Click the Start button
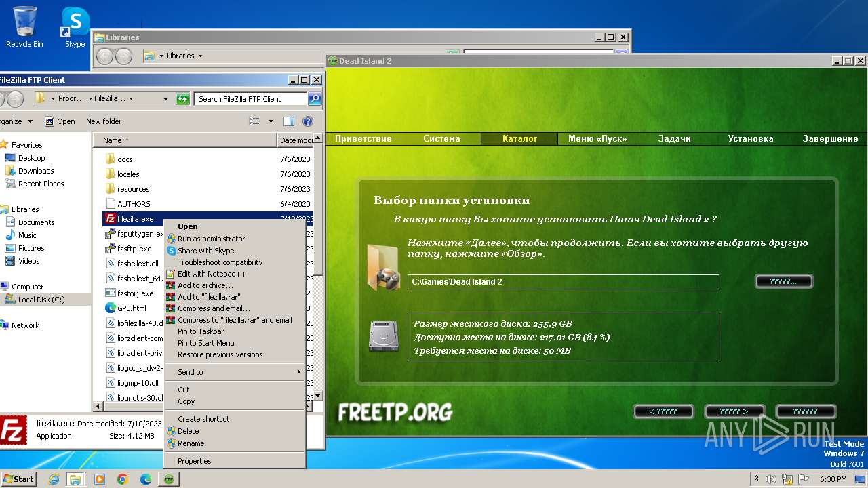The image size is (868, 488). (x=18, y=479)
